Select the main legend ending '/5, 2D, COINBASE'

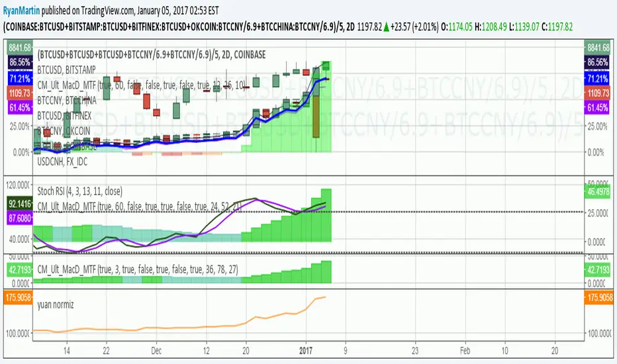pyautogui.click(x=152, y=55)
